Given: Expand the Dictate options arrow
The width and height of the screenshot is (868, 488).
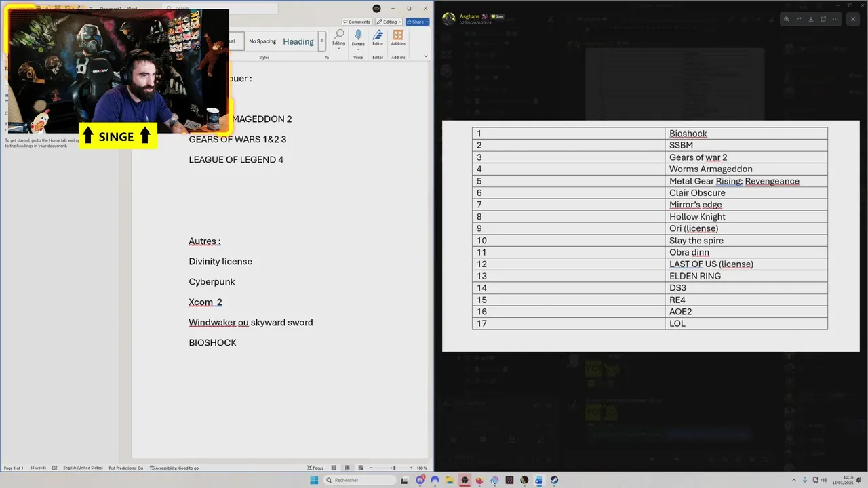Looking at the screenshot, I should (x=358, y=49).
